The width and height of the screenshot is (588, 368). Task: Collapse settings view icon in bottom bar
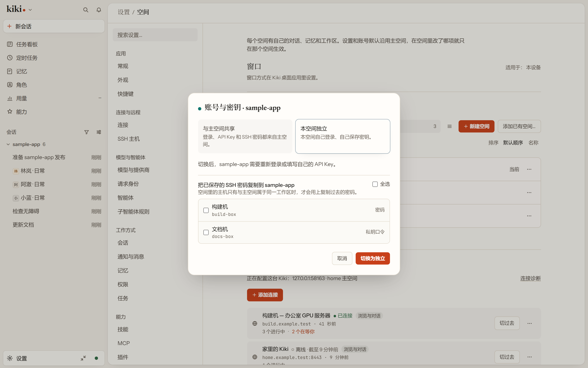point(83,358)
